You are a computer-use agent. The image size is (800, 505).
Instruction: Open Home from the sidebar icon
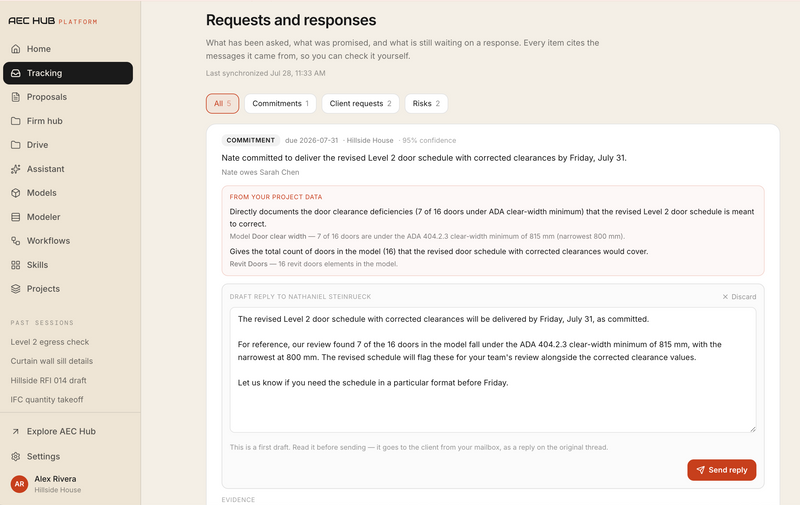16,49
